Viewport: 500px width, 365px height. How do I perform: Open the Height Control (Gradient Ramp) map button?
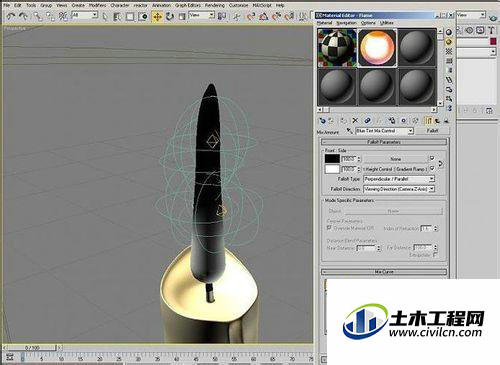[x=395, y=169]
